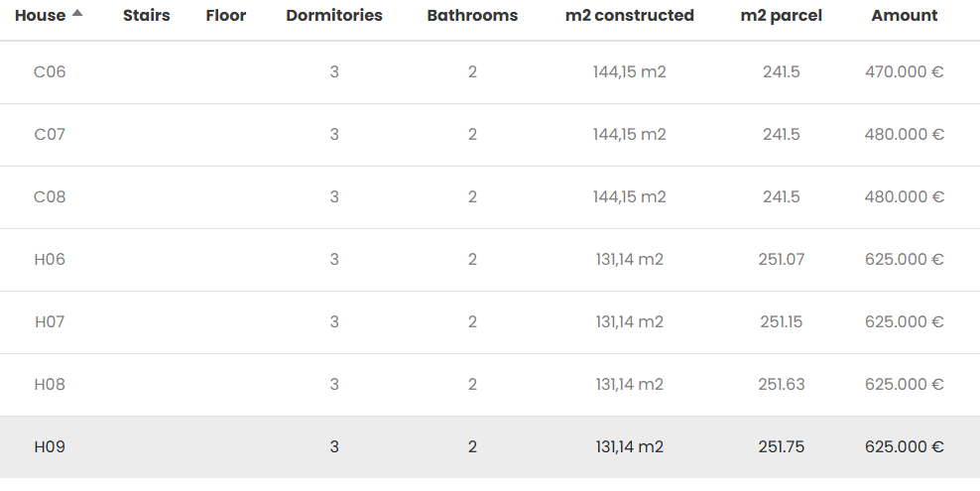
Task: Select house C06 row
Action: click(50, 72)
